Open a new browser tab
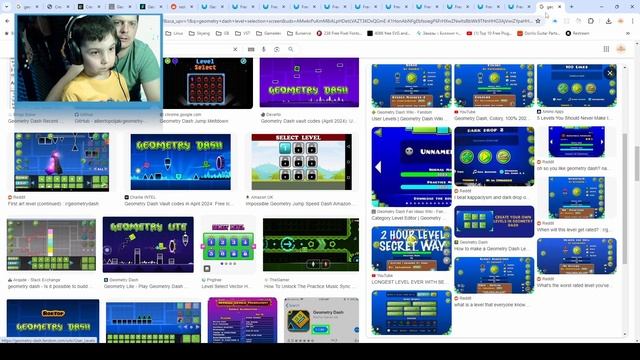The width and height of the screenshot is (640, 360). (x=571, y=7)
